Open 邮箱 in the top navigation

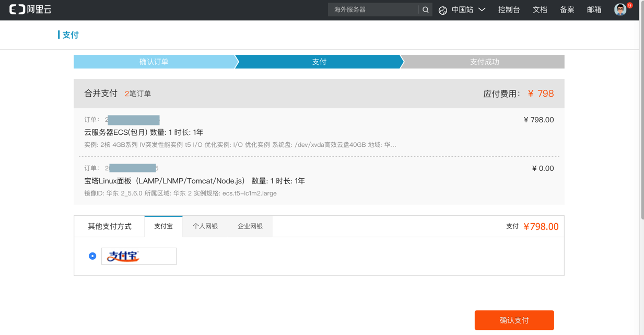click(x=594, y=9)
